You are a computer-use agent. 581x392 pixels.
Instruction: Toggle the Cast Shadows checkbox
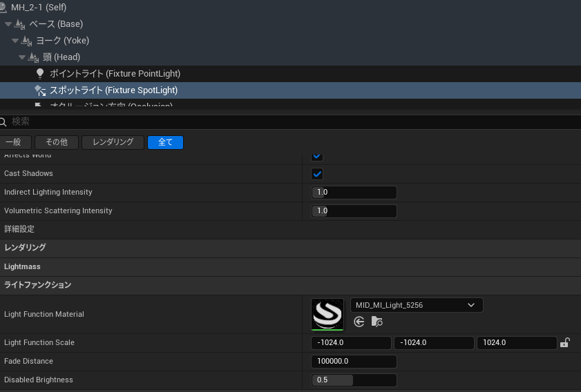[x=317, y=174]
